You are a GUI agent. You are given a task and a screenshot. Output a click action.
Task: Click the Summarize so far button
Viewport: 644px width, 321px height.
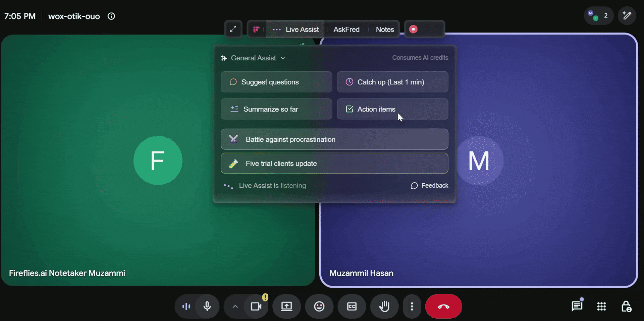pos(276,109)
